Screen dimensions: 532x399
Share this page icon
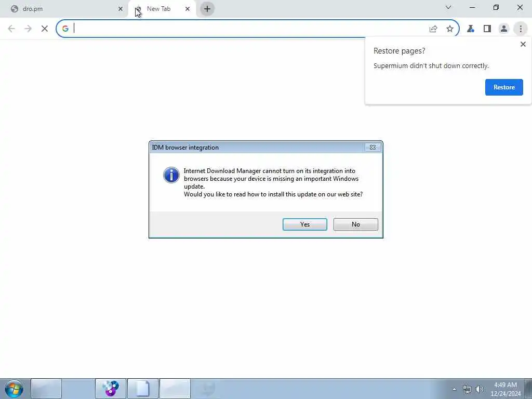tap(433, 29)
